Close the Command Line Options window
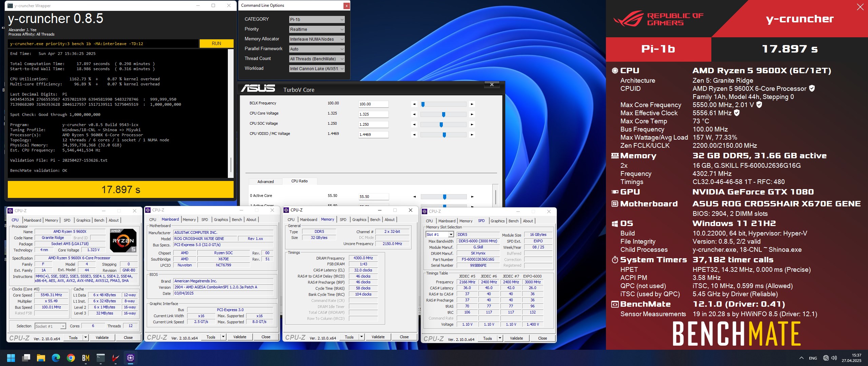The height and width of the screenshot is (366, 868). (346, 6)
